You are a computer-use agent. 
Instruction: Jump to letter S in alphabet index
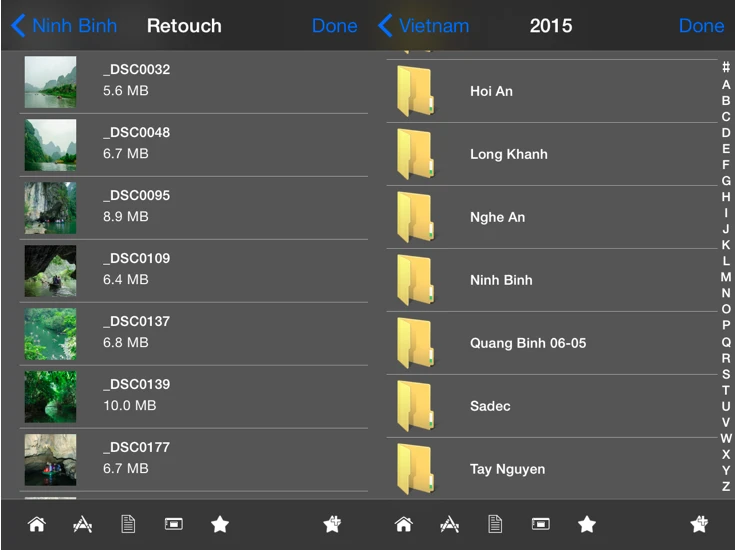[x=726, y=374]
